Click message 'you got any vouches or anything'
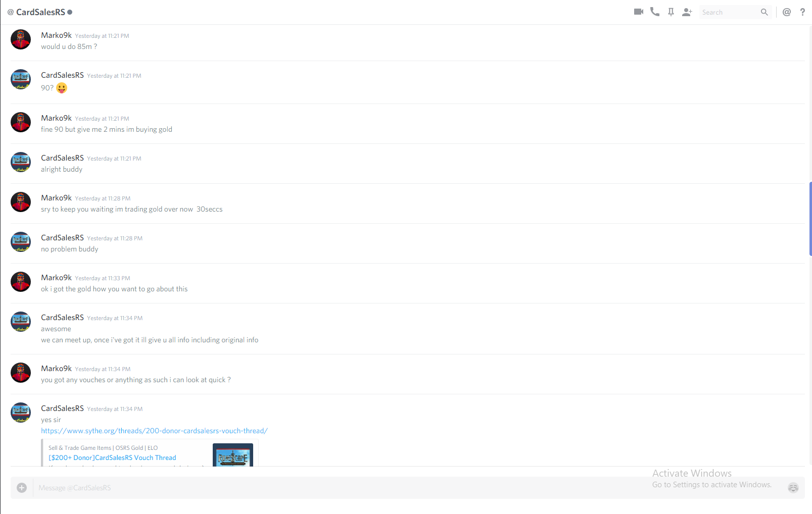The width and height of the screenshot is (812, 514). pos(136,380)
